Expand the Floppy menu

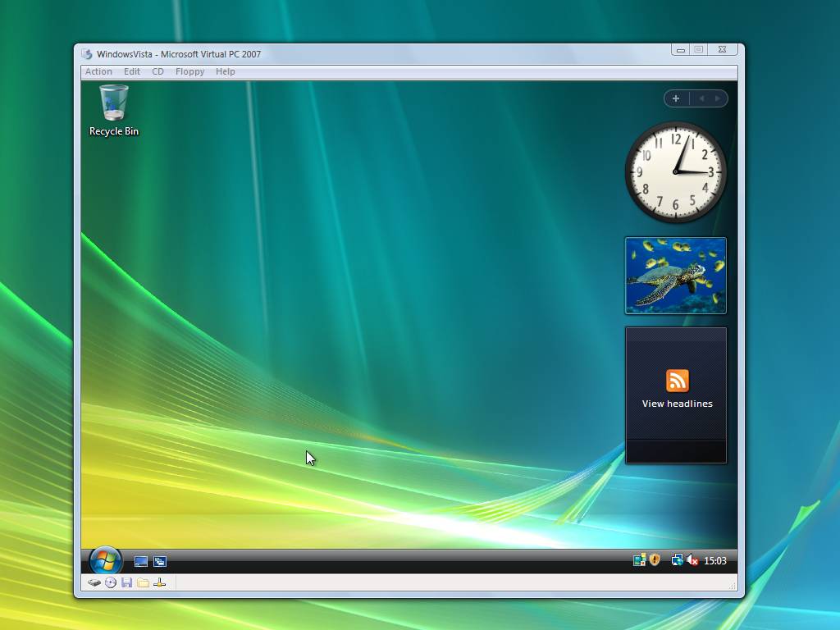click(189, 71)
